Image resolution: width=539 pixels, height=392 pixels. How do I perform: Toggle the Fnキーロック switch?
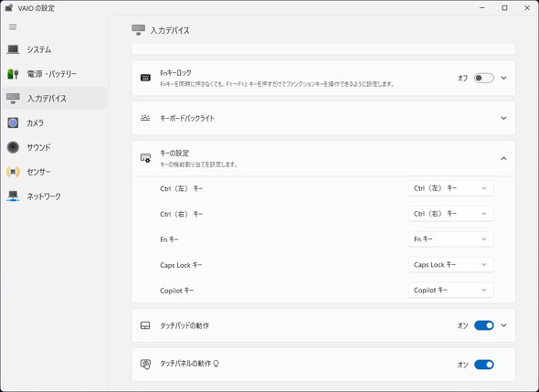483,78
